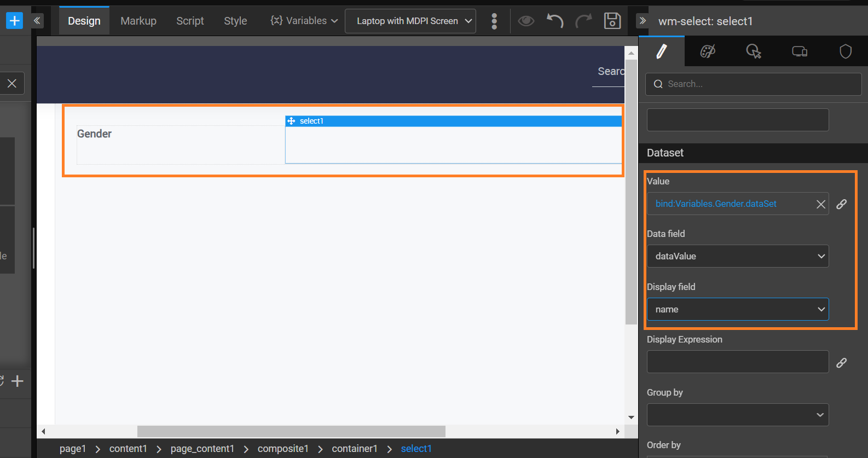Collapse the left panel with double chevron
Viewport: 868px width, 458px height.
pyautogui.click(x=37, y=21)
